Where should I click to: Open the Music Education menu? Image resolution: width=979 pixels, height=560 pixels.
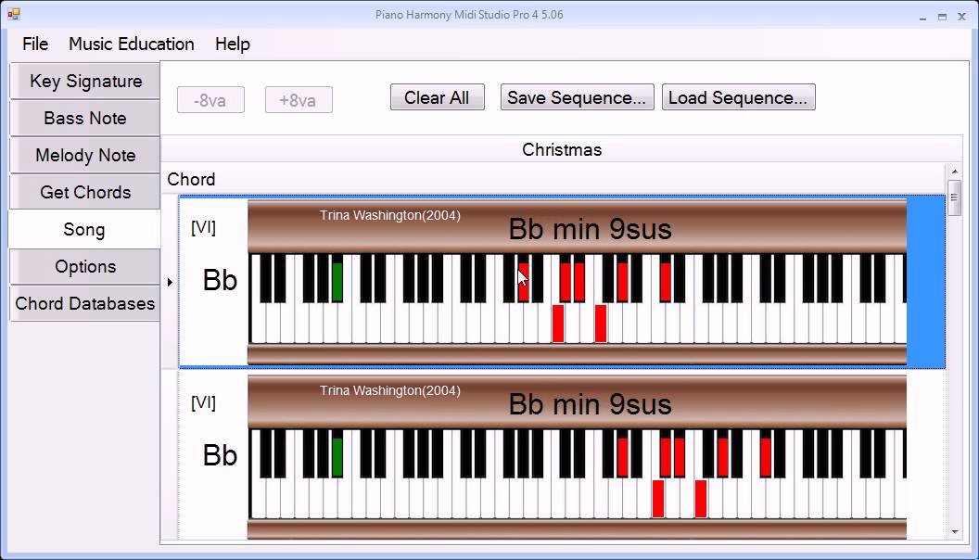coord(131,45)
